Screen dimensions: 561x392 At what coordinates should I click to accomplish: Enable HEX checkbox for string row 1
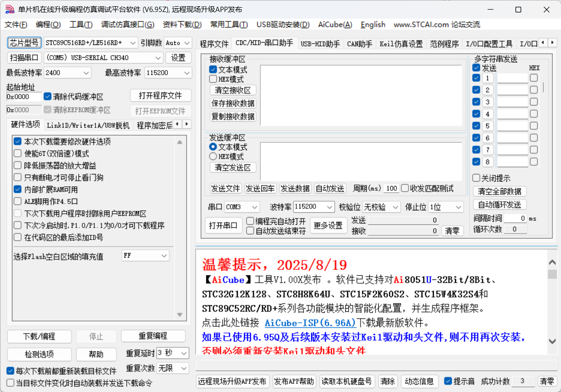[534, 78]
